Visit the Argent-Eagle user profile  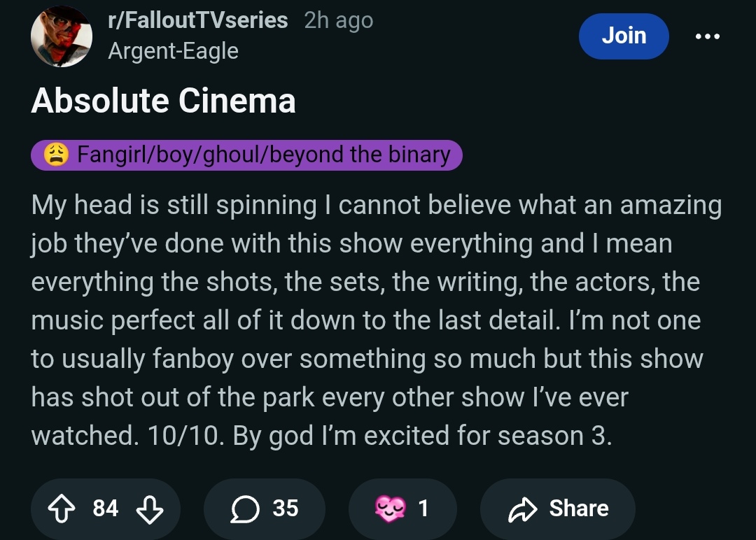coord(173,51)
